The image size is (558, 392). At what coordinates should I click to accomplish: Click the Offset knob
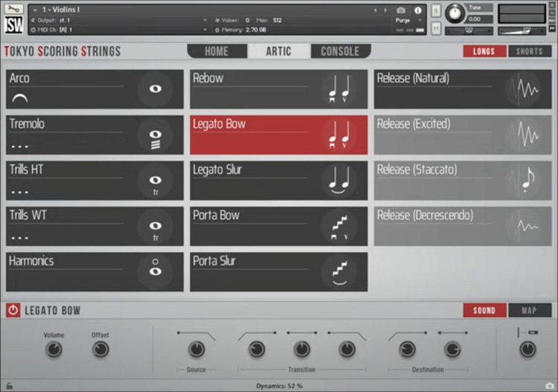point(100,350)
